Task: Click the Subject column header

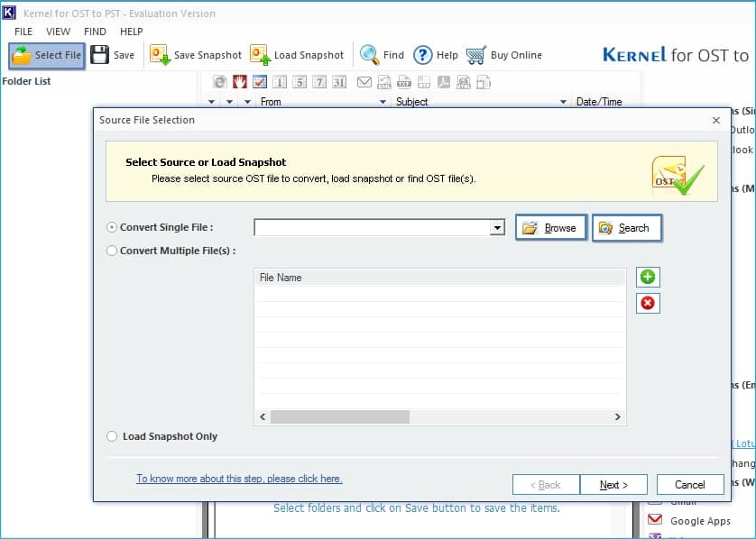Action: [x=411, y=102]
